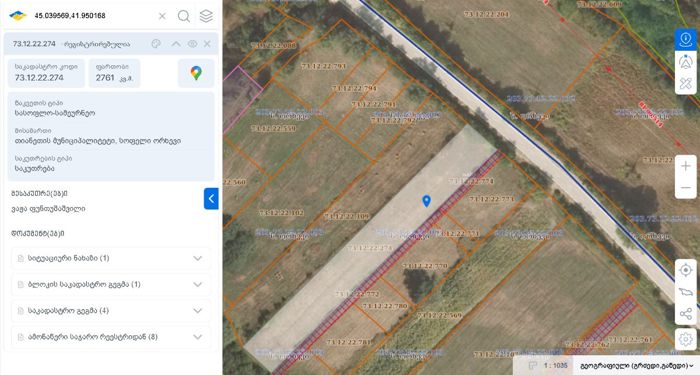Open the coordinate system dropdown at bottom

(637, 366)
